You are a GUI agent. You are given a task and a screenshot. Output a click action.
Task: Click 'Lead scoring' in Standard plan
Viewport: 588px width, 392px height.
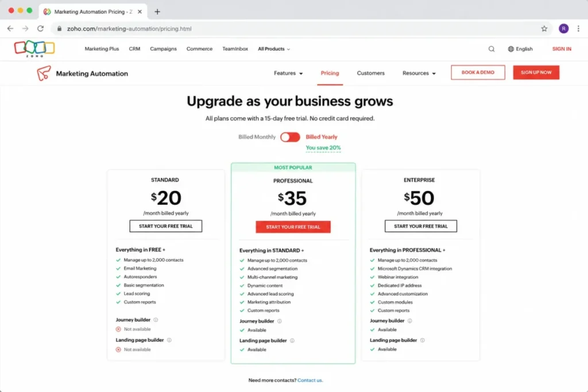[x=137, y=293]
